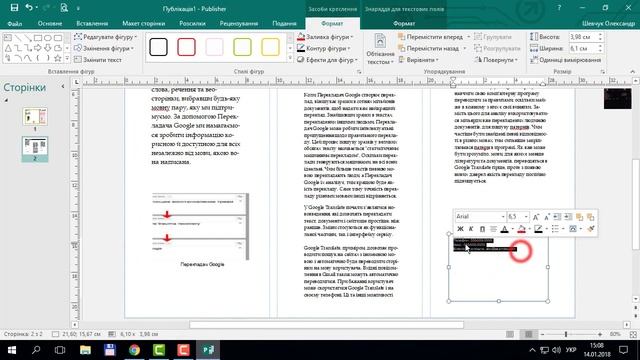Click the format painter brush in mini toolbar
This screenshot has height=360, width=640.
tap(591, 229)
